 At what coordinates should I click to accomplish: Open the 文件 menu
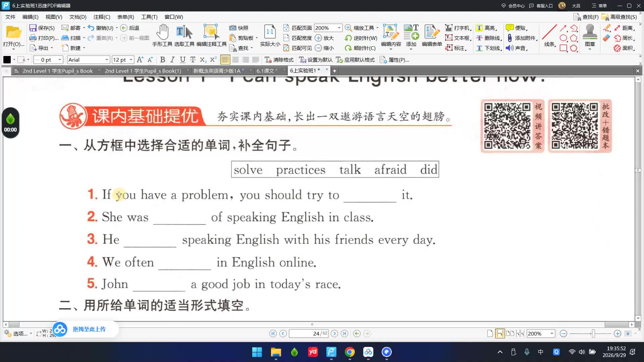pyautogui.click(x=10, y=17)
